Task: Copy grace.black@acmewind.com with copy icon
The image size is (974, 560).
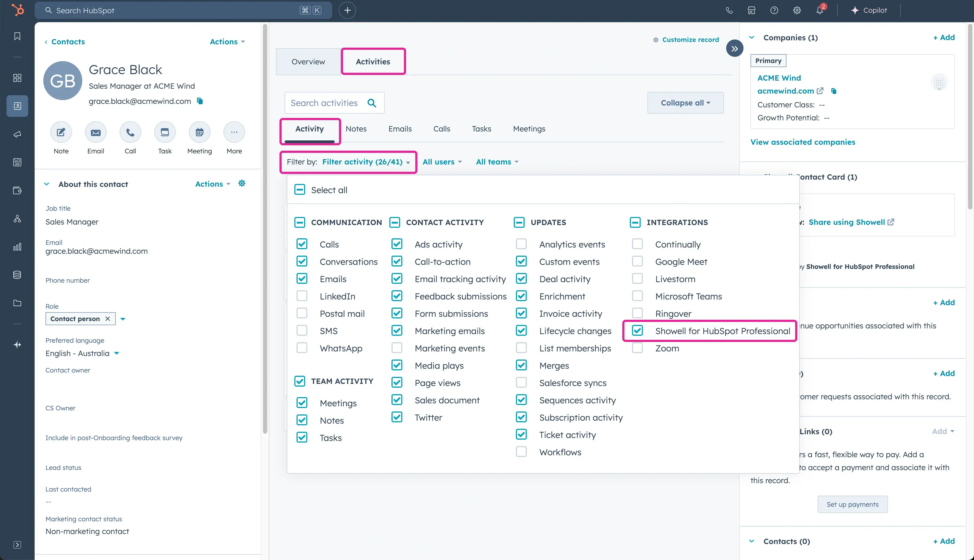Action: pyautogui.click(x=200, y=101)
